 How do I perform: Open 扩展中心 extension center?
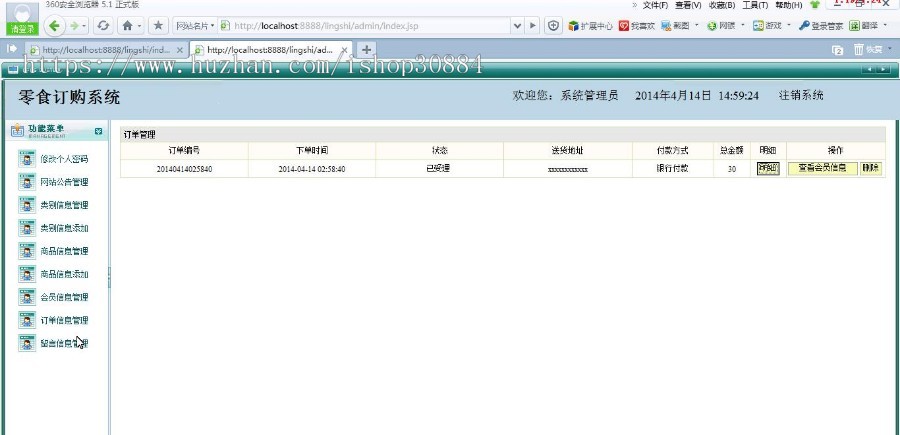pos(591,26)
